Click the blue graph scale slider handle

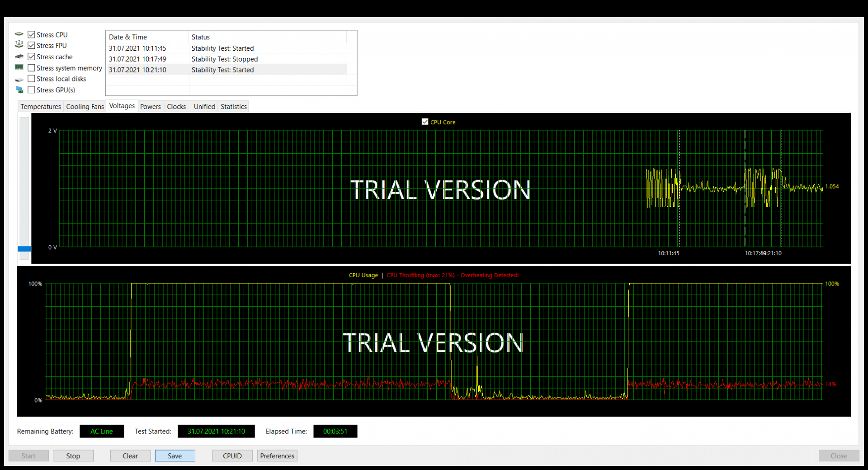coord(24,249)
